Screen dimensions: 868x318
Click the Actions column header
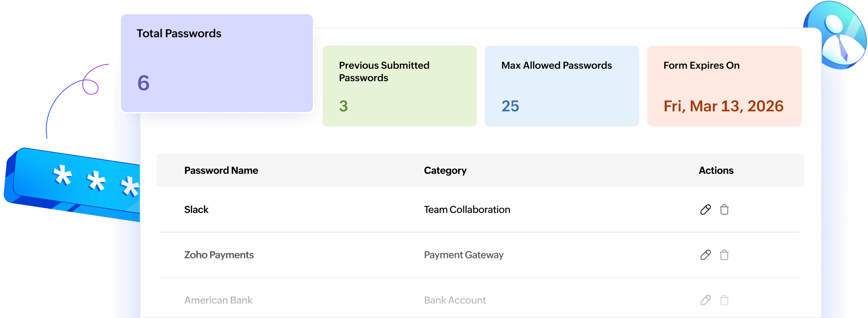tap(715, 170)
